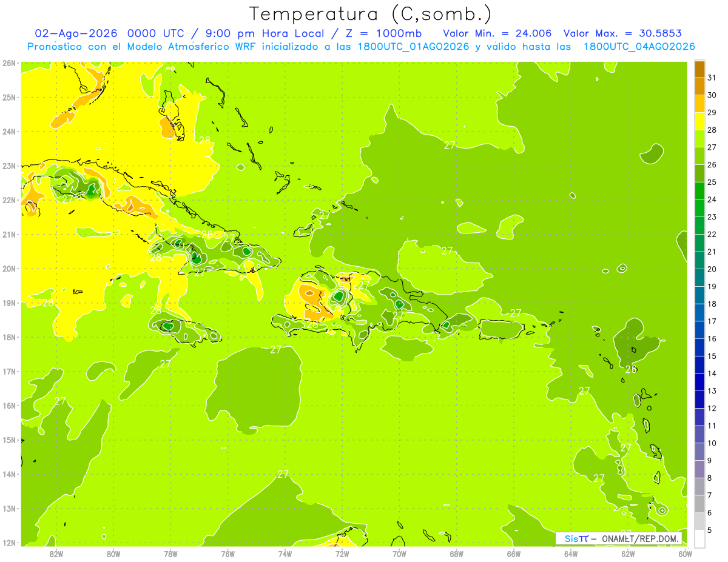Click the '62W' longitude axis label

click(x=628, y=554)
